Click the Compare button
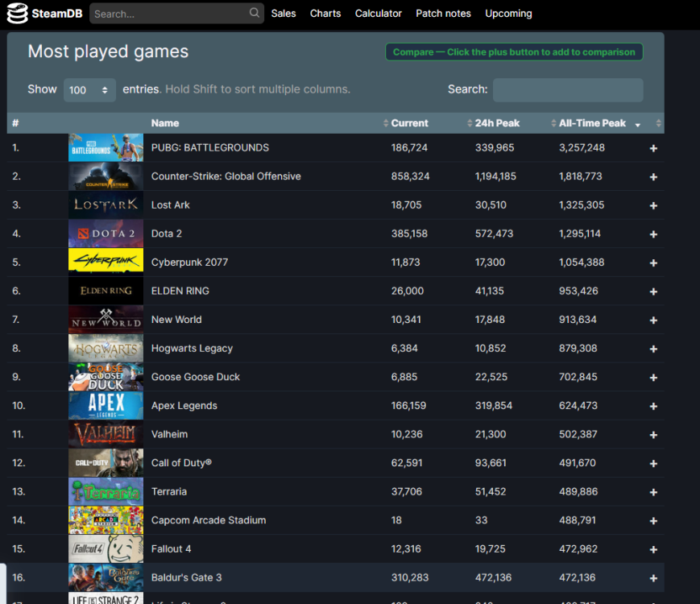The image size is (700, 604). pyautogui.click(x=514, y=52)
